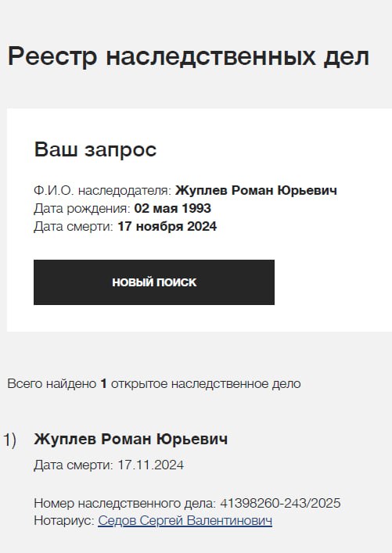
Task: Click the Ф.И.О. наследодателя label
Action: [x=102, y=191]
